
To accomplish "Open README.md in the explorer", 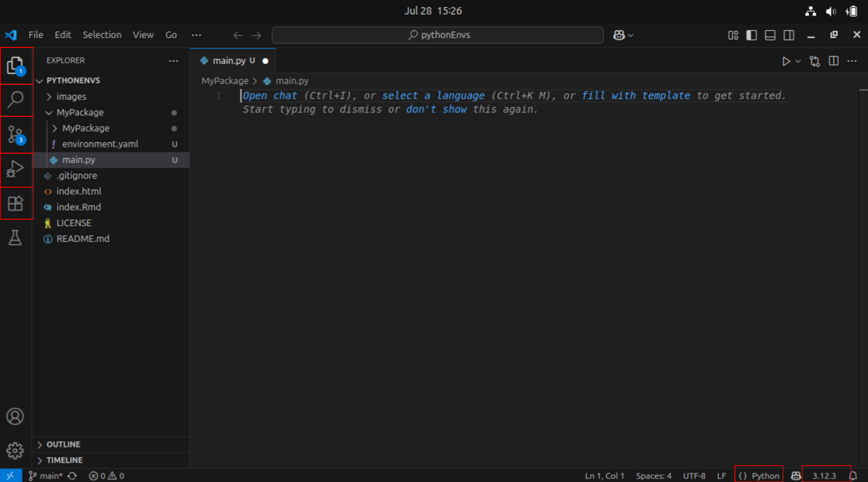I will (x=111, y=239).
